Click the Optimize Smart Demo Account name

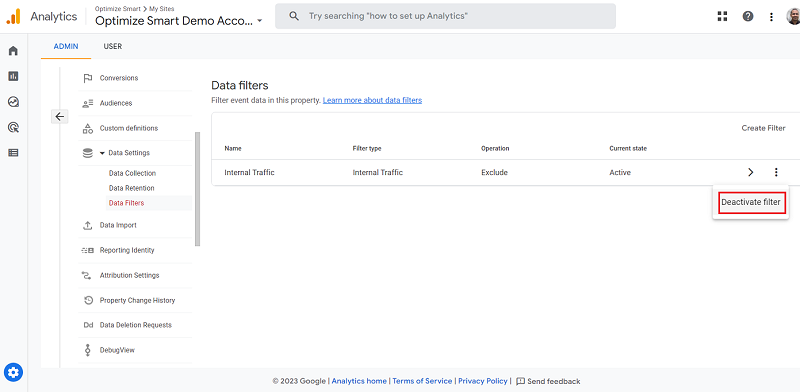pos(174,21)
